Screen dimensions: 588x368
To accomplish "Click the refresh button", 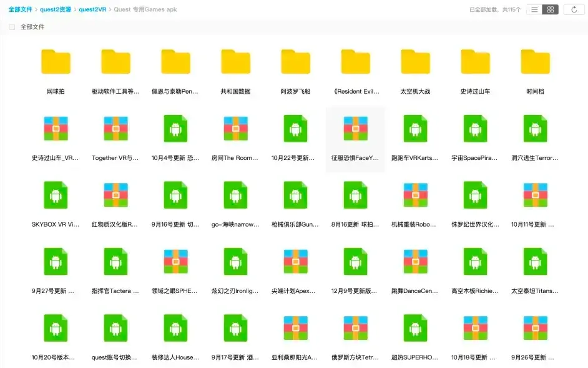I will (574, 9).
